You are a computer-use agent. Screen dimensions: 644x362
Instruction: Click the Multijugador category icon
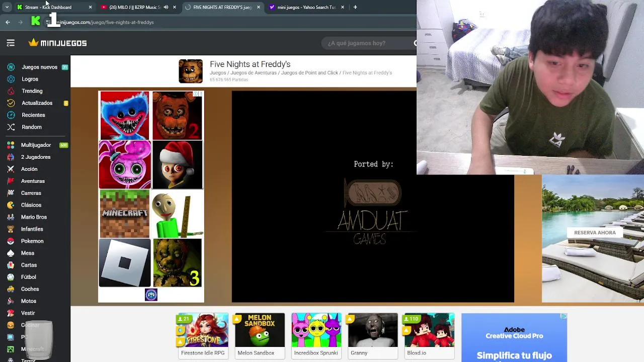pyautogui.click(x=11, y=145)
